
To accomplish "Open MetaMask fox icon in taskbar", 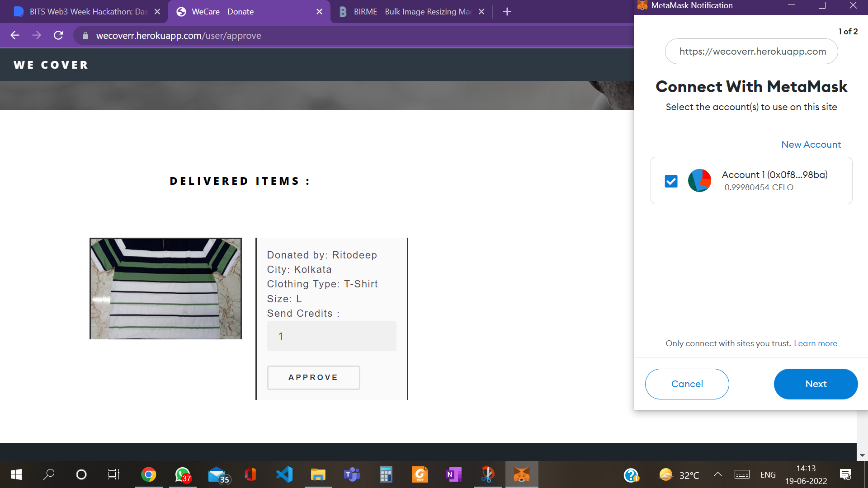I will (521, 474).
